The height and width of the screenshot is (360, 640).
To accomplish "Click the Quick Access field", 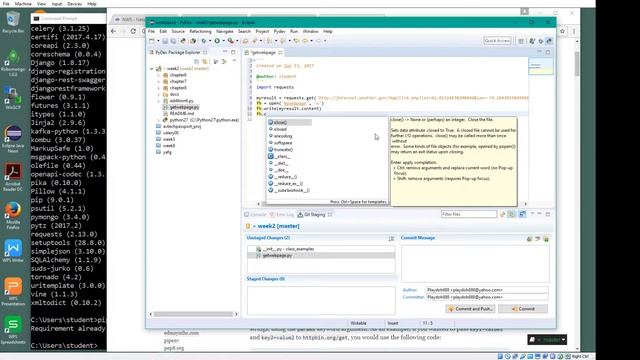I will tap(497, 41).
